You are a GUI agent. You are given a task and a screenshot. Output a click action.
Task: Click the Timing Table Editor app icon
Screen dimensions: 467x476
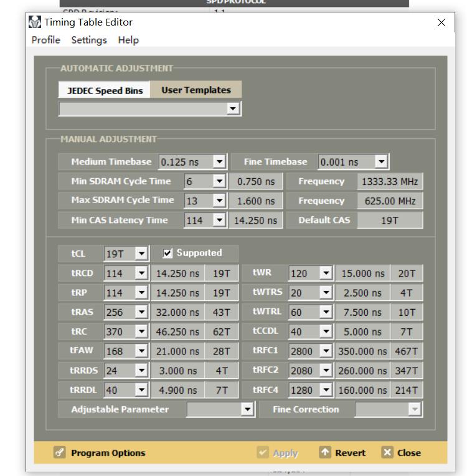click(x=35, y=22)
